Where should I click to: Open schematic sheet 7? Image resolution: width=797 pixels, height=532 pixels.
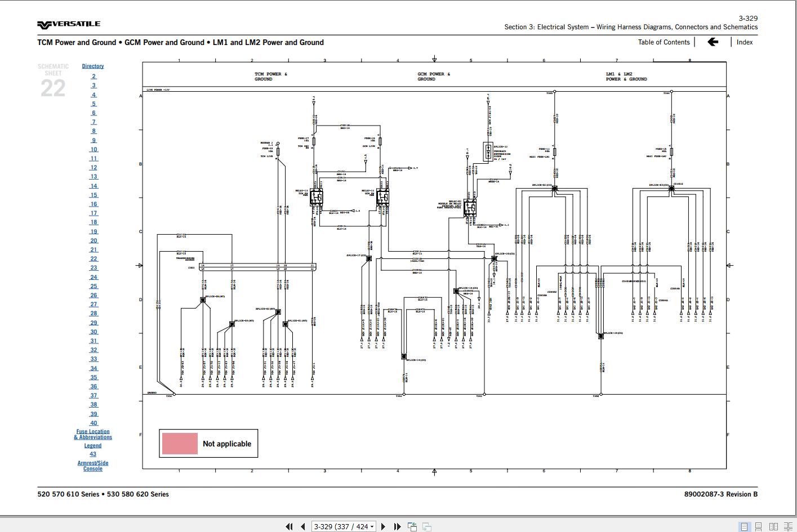point(93,122)
